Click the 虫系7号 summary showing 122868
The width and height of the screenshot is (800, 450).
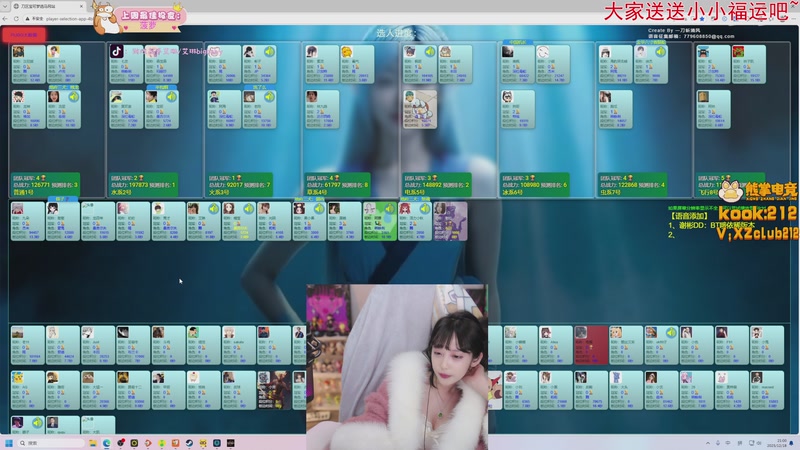pos(633,185)
